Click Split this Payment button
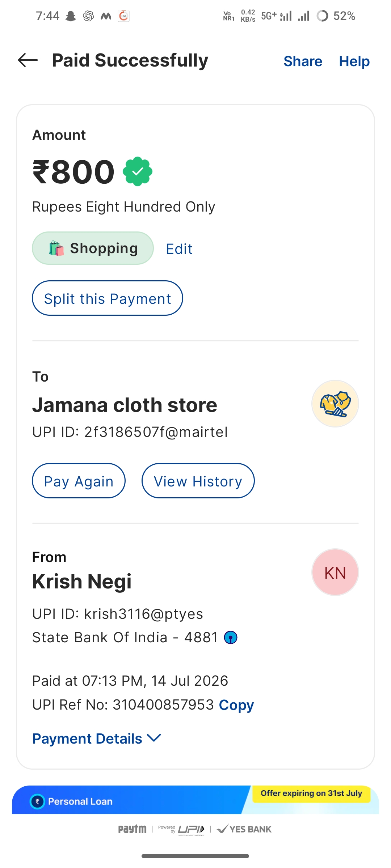 click(108, 298)
